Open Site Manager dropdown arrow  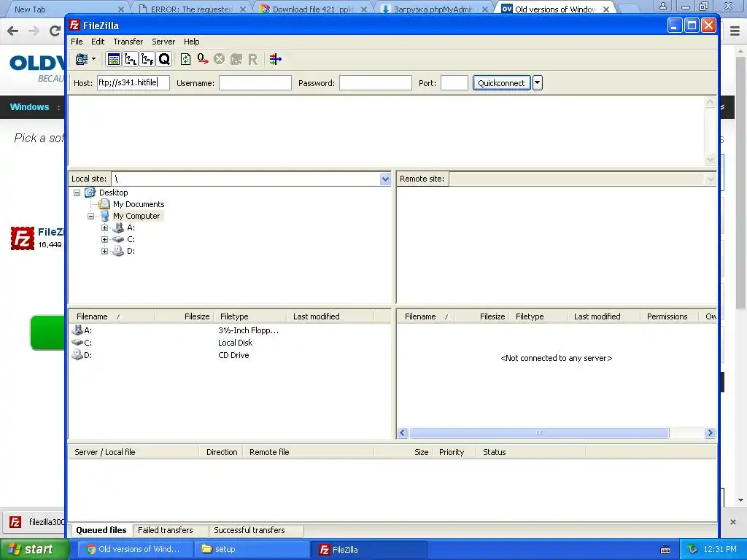[93, 59]
